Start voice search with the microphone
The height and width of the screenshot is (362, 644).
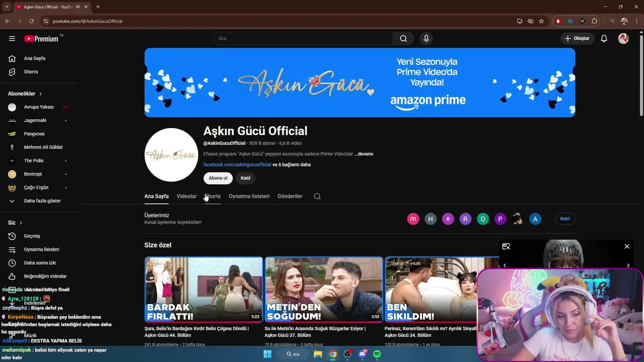pyautogui.click(x=426, y=38)
